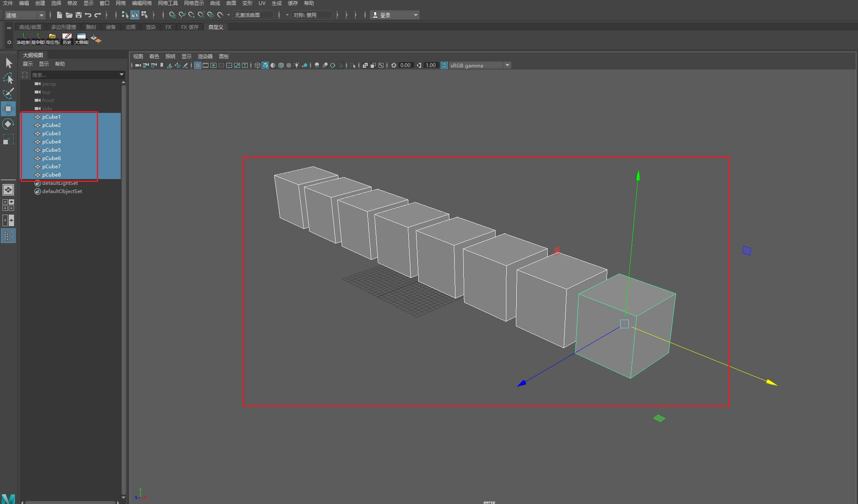Open the Freeze Transformations shelf icon
Viewport: 858px width, 504px height.
pos(23,39)
